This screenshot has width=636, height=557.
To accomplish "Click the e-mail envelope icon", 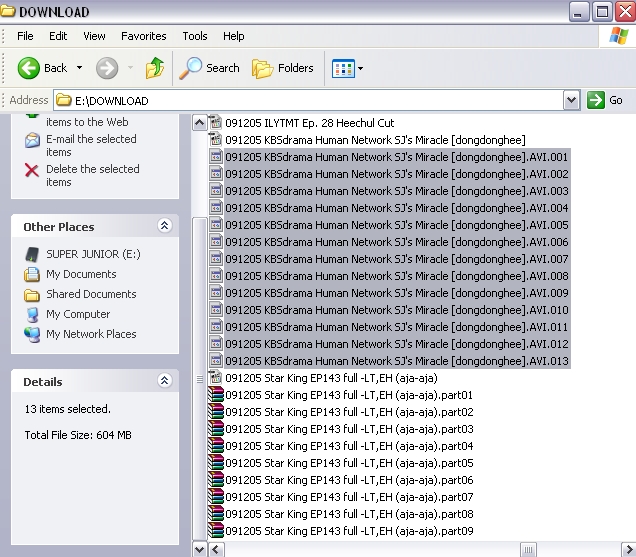I will [32, 140].
